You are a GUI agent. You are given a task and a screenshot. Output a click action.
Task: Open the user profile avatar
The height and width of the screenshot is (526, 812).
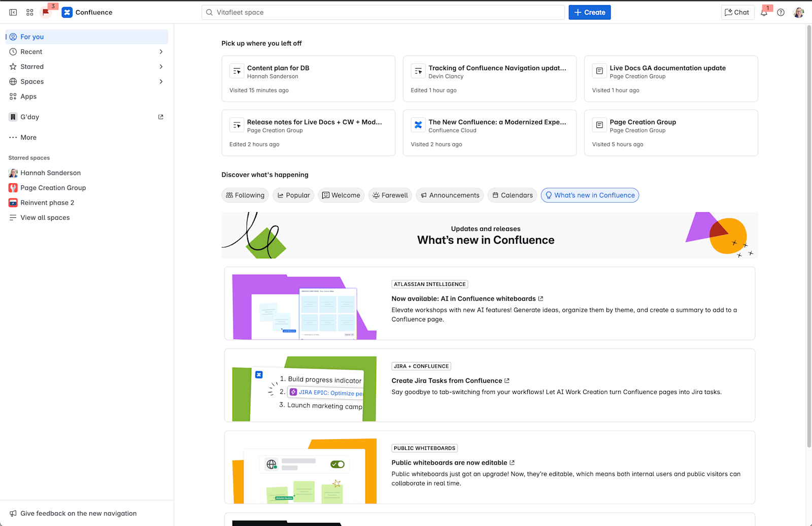click(799, 12)
